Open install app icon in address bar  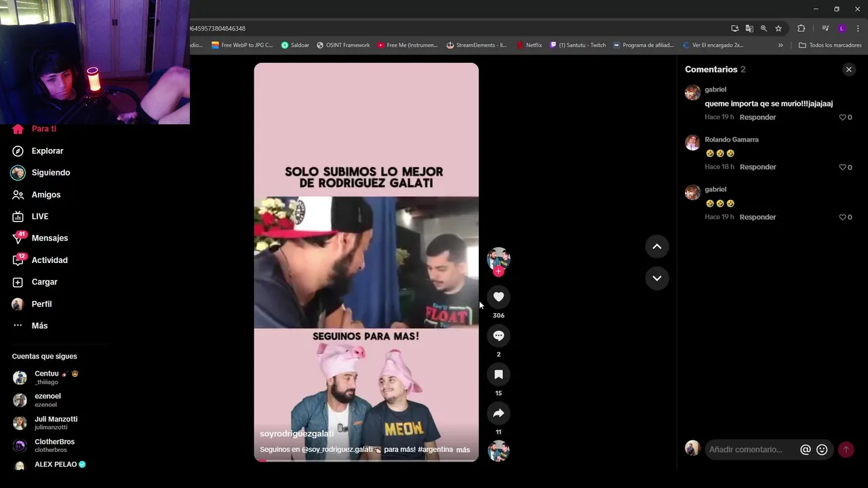[x=734, y=28]
